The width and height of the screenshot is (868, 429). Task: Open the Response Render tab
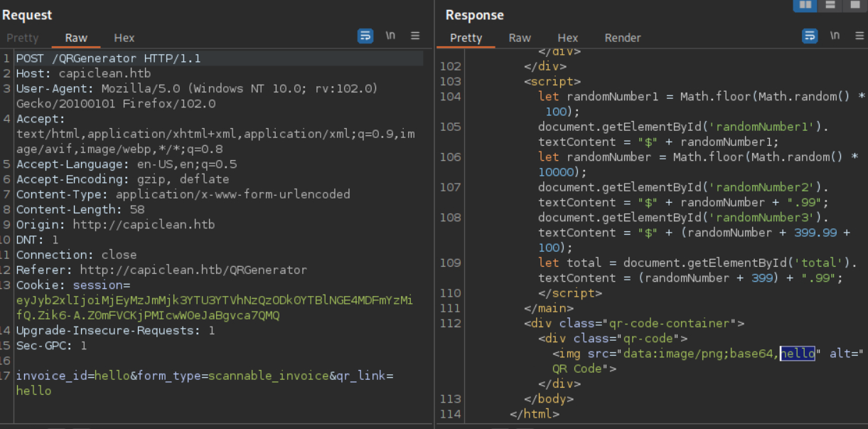point(623,38)
